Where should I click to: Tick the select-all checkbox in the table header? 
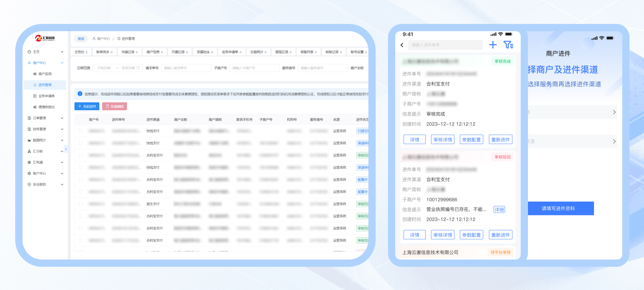pyautogui.click(x=80, y=119)
